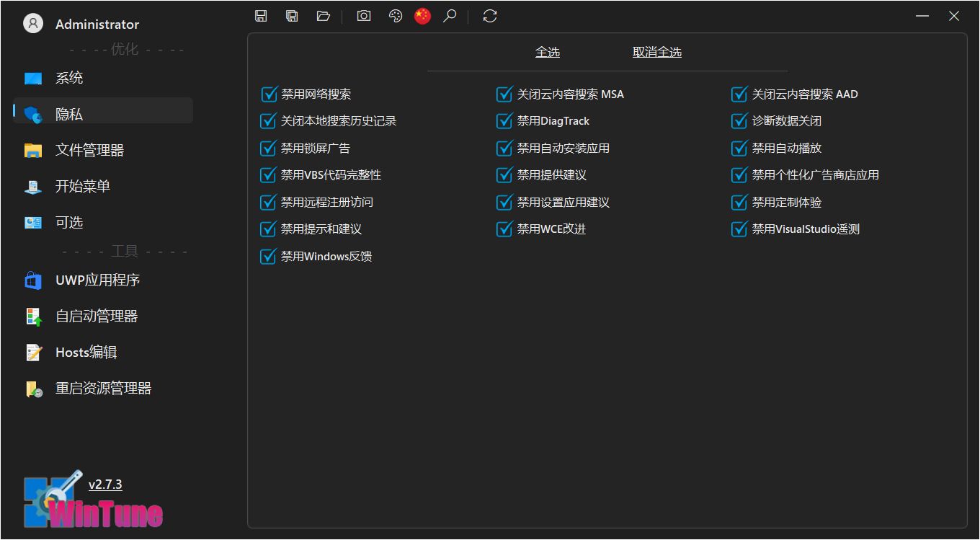Viewport: 980px width, 540px height.
Task: Close the WinTune window
Action: [x=954, y=16]
